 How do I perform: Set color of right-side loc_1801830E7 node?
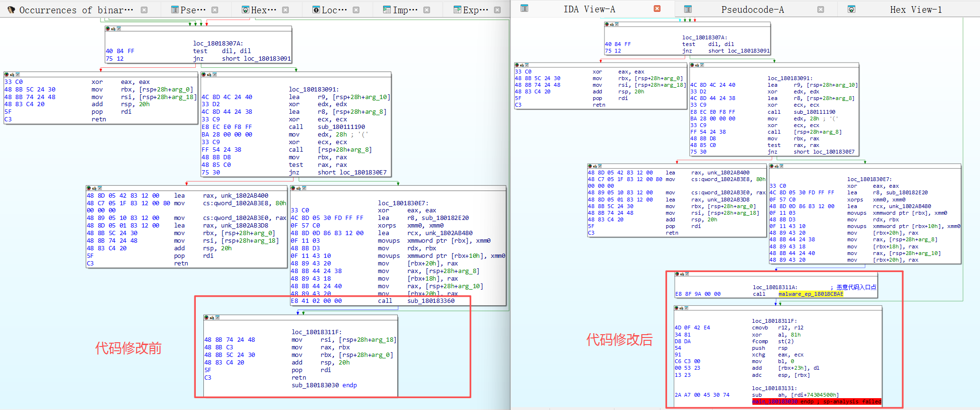click(x=772, y=166)
